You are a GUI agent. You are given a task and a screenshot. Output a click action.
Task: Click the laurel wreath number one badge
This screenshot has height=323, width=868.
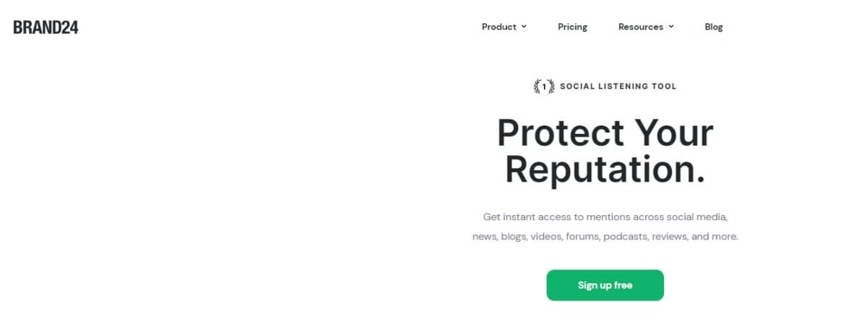544,86
